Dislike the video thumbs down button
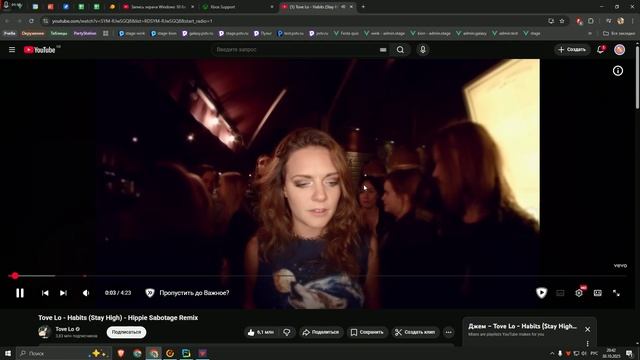Viewport: 640px width, 360px height. click(287, 332)
